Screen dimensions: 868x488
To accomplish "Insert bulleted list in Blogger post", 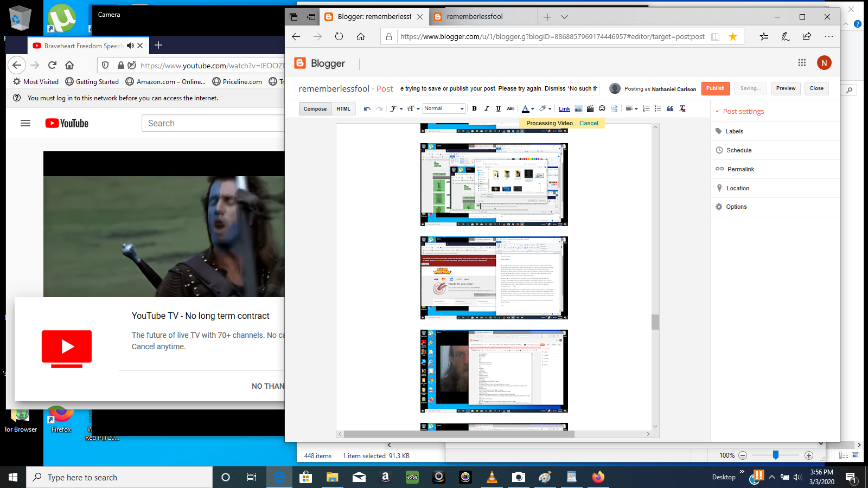I will [x=658, y=108].
